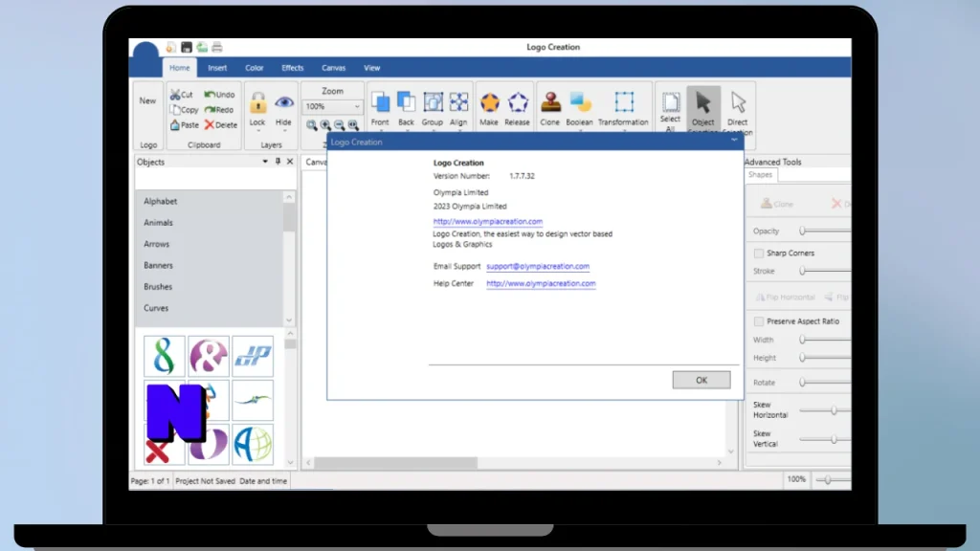Viewport: 980px width, 551px height.
Task: Bring object to Front
Action: coord(380,109)
